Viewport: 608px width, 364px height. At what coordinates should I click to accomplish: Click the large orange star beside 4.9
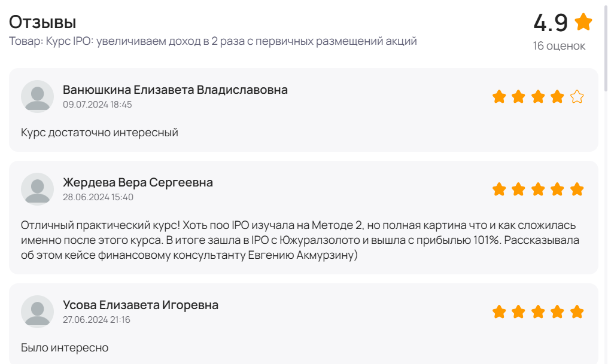583,23
